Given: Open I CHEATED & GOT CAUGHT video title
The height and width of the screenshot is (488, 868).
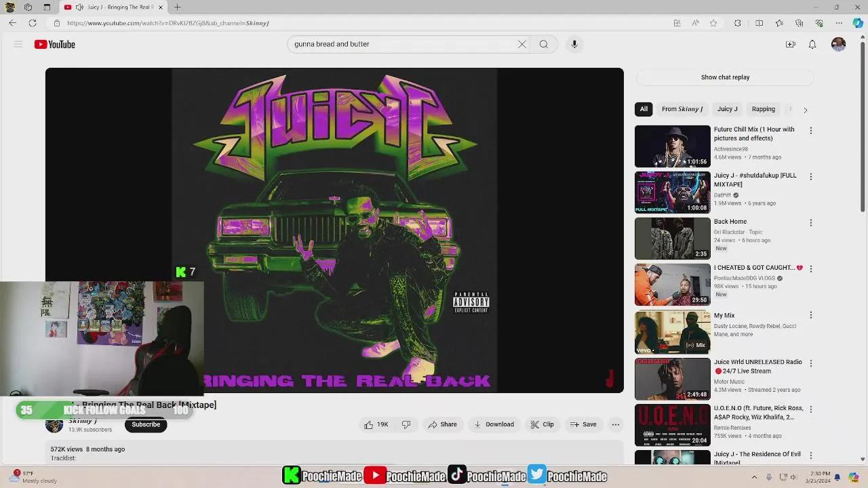Looking at the screenshot, I should (758, 268).
